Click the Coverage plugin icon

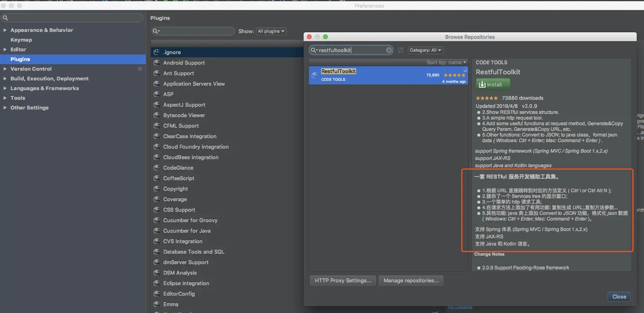pyautogui.click(x=156, y=199)
